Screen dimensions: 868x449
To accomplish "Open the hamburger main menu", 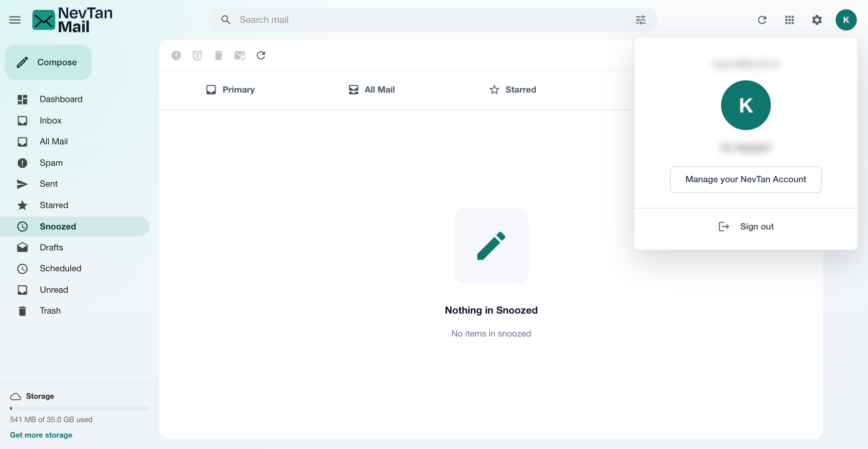I will click(x=15, y=20).
